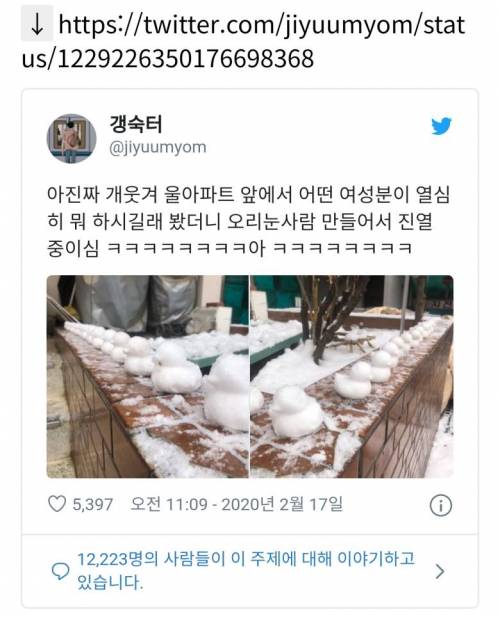
Task: Select the status ID 1229226350176698368 text
Action: [185, 58]
